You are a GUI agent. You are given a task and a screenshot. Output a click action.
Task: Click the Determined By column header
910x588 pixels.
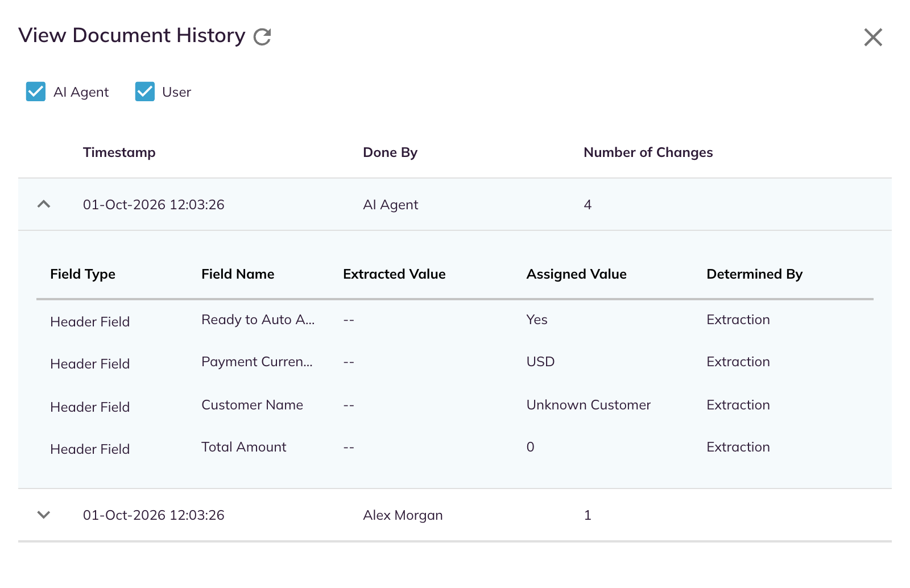pos(754,274)
